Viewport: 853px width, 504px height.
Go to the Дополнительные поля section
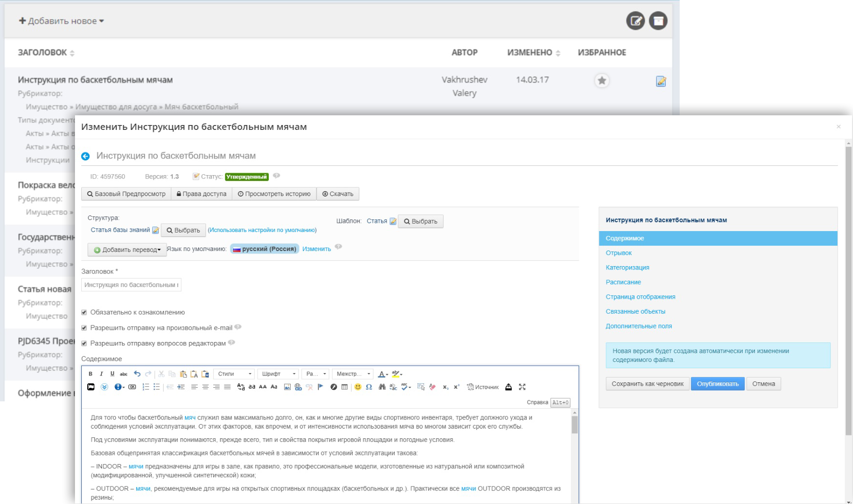(x=638, y=326)
